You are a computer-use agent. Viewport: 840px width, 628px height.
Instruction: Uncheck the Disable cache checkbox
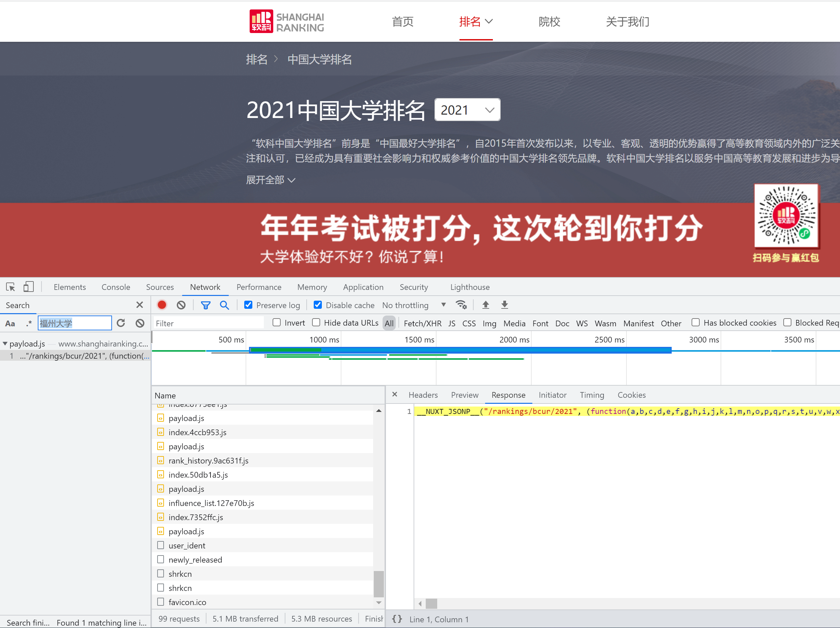318,305
